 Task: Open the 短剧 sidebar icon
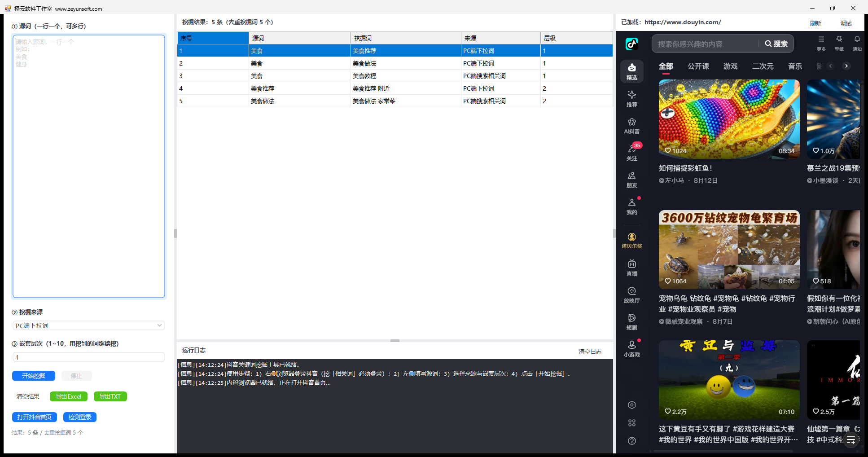(632, 322)
